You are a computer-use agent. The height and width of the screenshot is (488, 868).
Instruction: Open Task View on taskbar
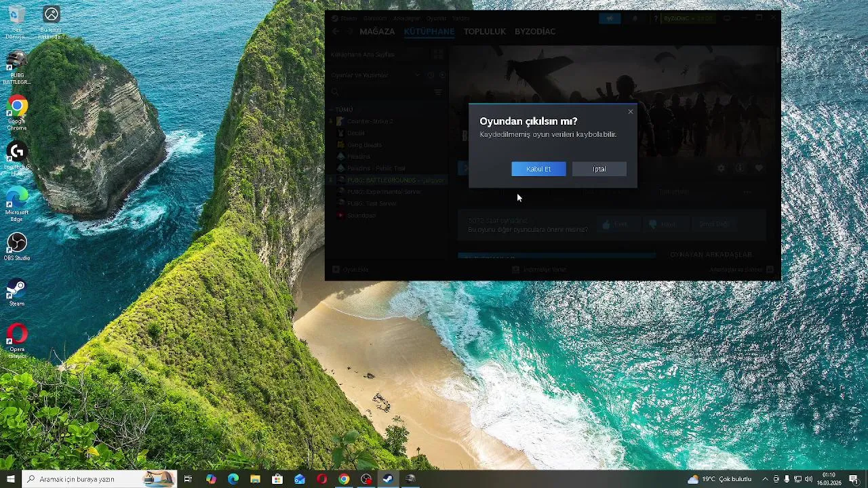(x=188, y=479)
